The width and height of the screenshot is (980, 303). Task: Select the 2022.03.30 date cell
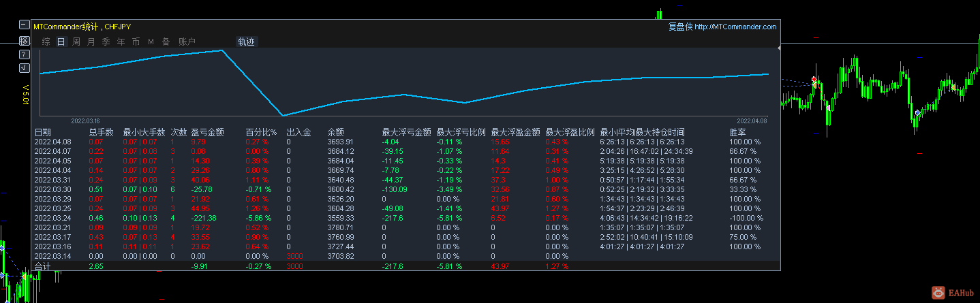[x=52, y=189]
